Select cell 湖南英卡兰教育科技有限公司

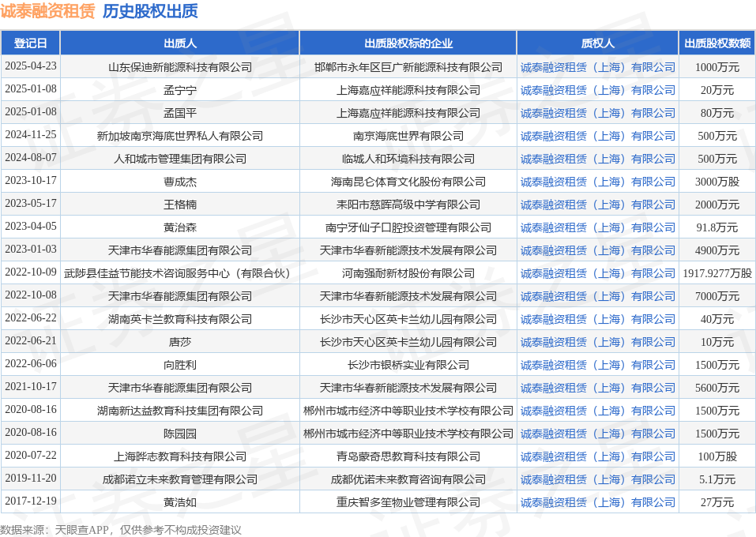pos(180,319)
